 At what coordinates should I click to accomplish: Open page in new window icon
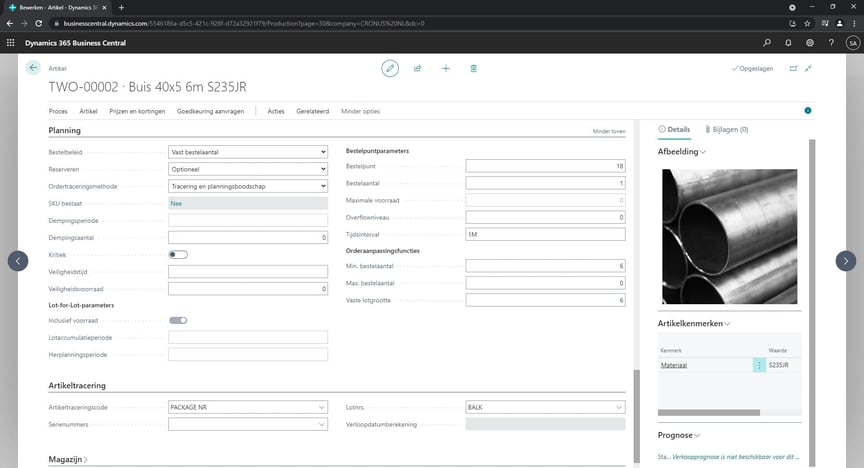(x=793, y=68)
